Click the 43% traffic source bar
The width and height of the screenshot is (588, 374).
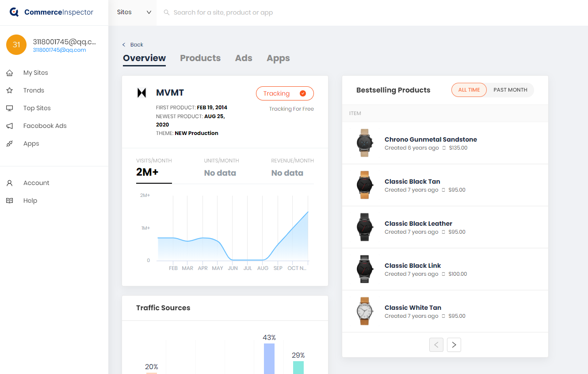coord(269,359)
